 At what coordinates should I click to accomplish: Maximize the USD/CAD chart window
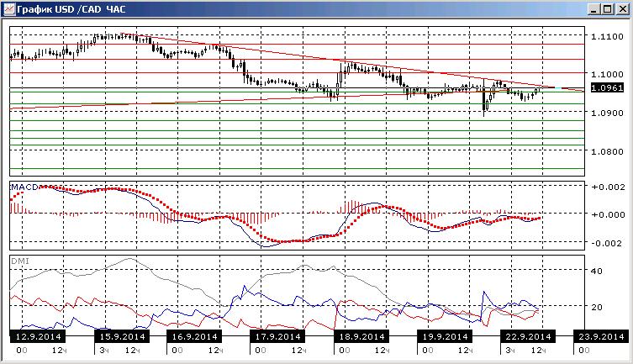608,9
